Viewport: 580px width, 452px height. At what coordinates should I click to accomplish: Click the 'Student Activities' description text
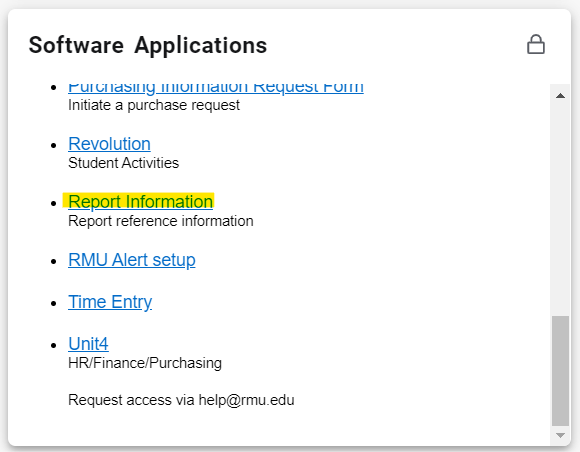coord(124,163)
